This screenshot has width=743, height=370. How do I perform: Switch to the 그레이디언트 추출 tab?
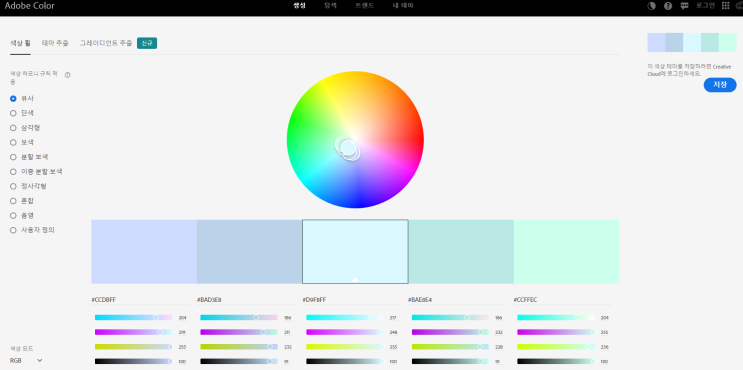106,43
